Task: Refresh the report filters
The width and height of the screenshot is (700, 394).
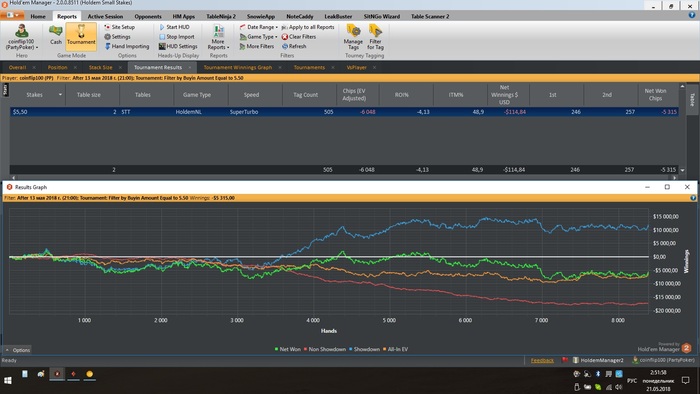Action: click(x=294, y=46)
